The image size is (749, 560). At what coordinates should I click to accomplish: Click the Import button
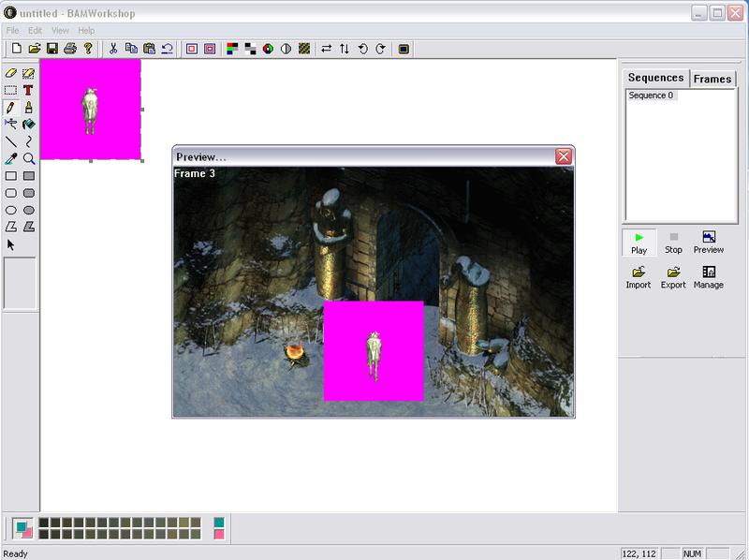(639, 278)
